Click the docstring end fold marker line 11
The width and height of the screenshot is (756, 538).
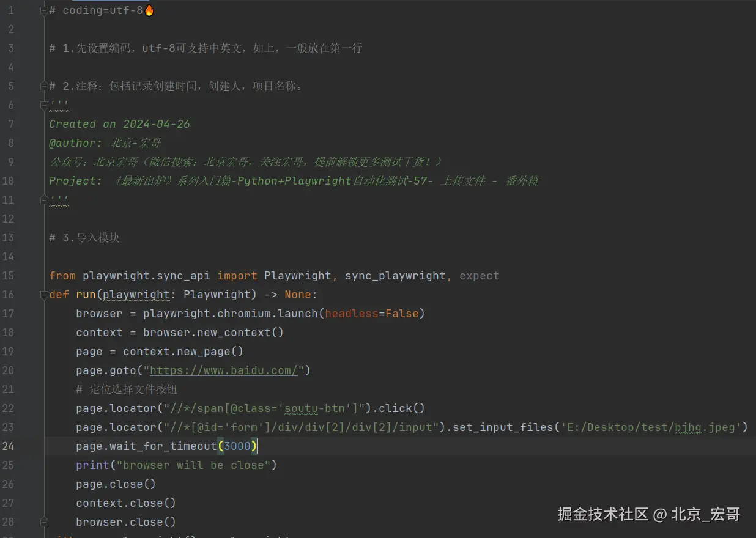[x=44, y=199]
